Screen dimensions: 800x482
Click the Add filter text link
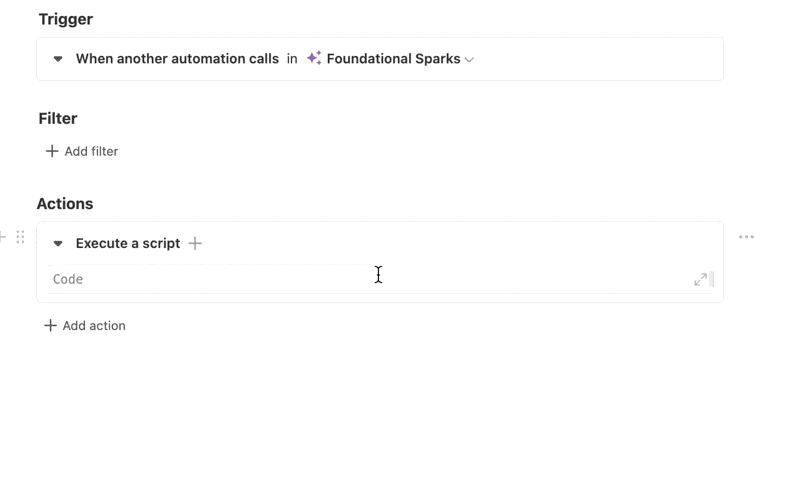click(x=91, y=151)
